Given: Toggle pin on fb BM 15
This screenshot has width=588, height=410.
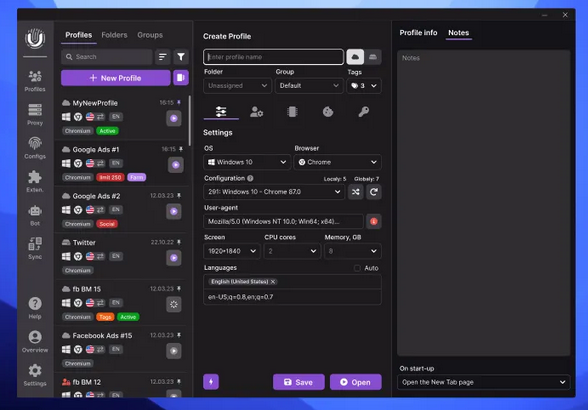Looking at the screenshot, I should click(179, 288).
